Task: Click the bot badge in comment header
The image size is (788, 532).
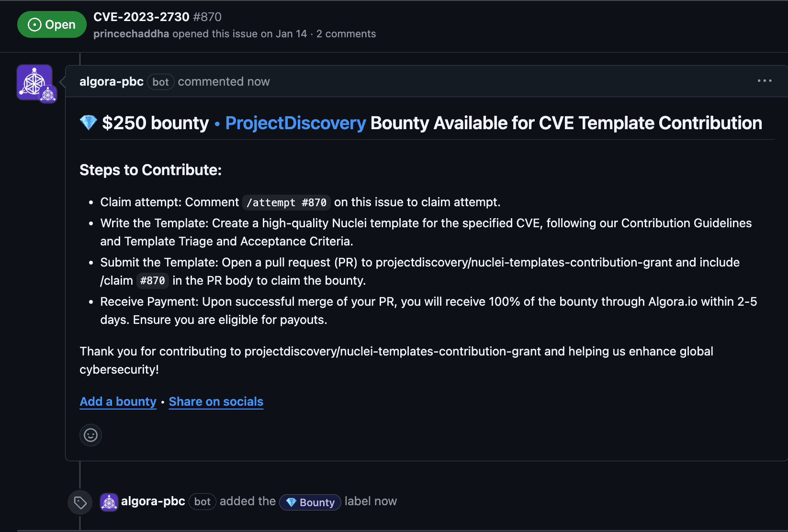Action: [x=160, y=82]
